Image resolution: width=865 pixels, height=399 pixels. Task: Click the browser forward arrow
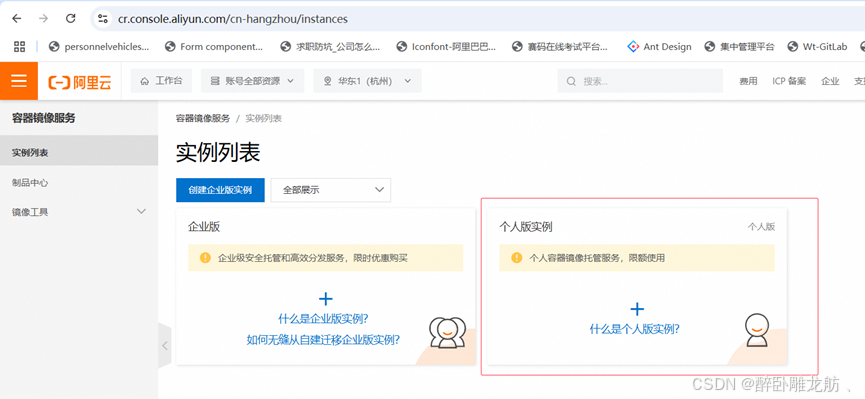44,19
